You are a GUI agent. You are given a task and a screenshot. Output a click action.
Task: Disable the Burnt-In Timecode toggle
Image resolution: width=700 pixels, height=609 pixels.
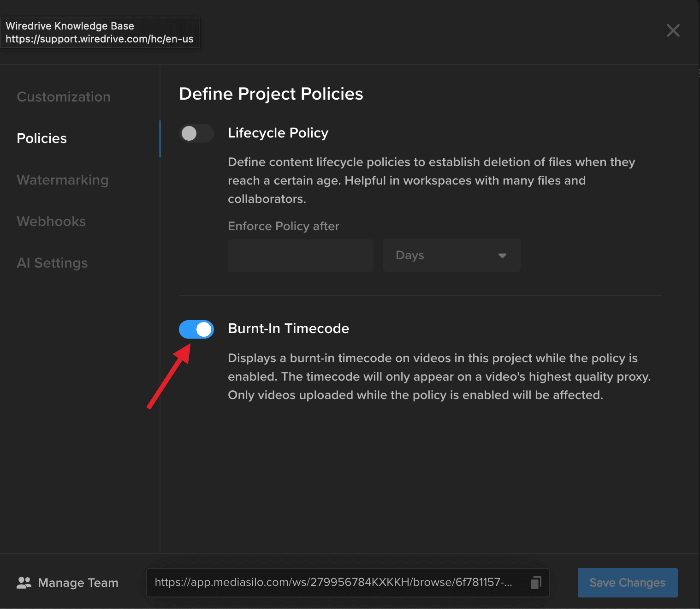pyautogui.click(x=196, y=329)
